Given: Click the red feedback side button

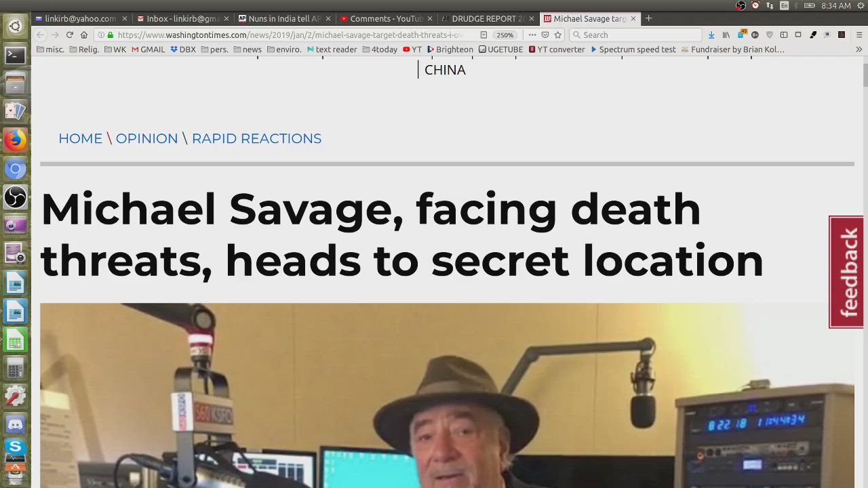Looking at the screenshot, I should [847, 272].
